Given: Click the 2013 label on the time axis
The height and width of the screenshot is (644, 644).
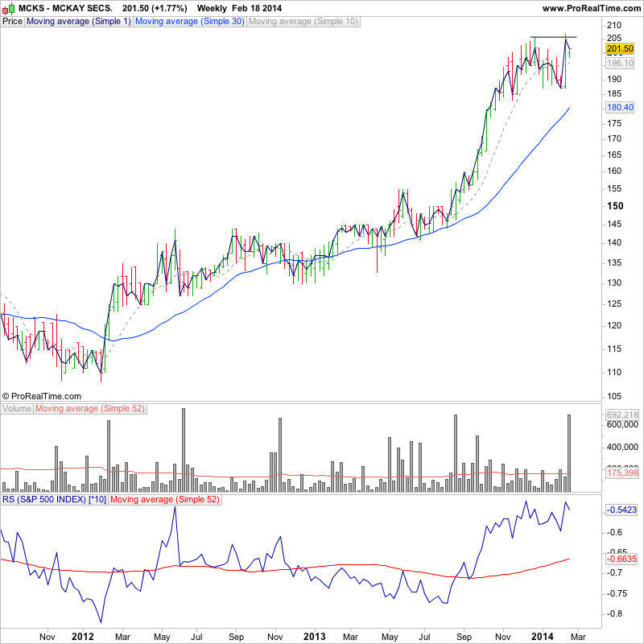Looking at the screenshot, I should tap(315, 637).
